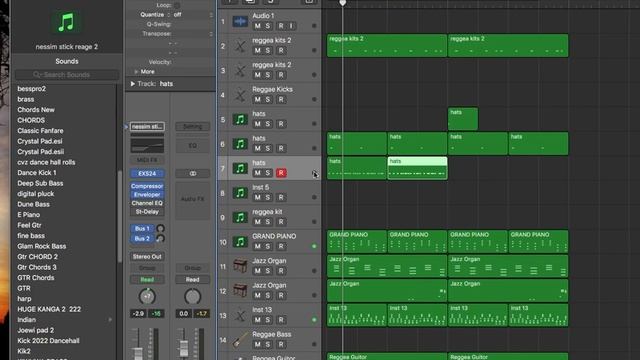Click the Bus 1 send level knob
This screenshot has width=640, height=360.
(x=160, y=229)
